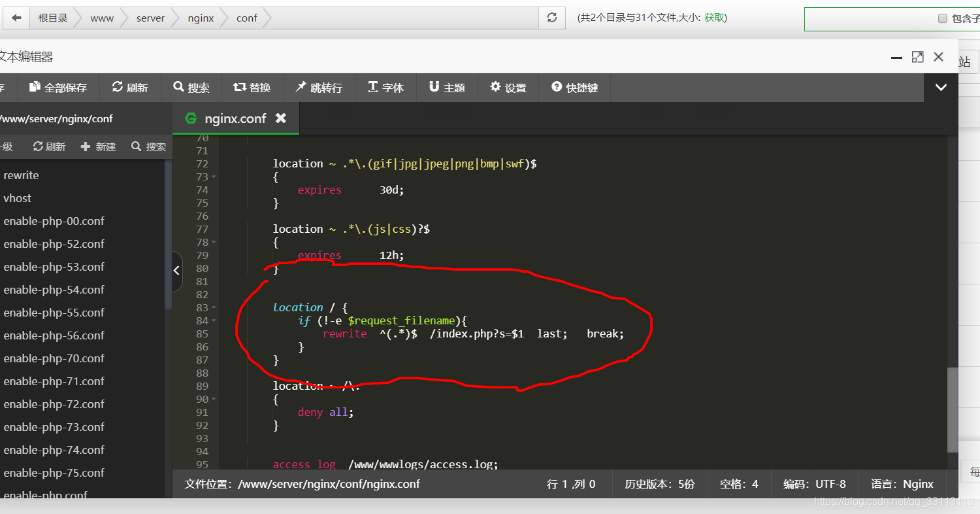Click 新建 to create a new file

tap(98, 146)
